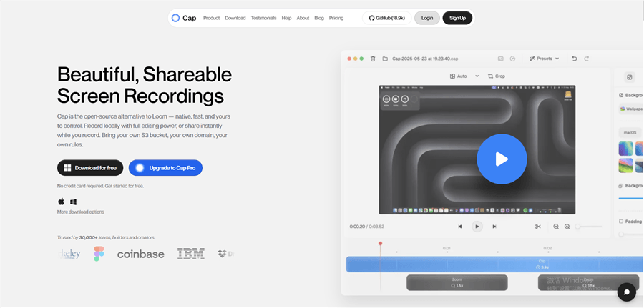Click the skip to previous button
Image resolution: width=644 pixels, height=308 pixels.
coord(460,227)
